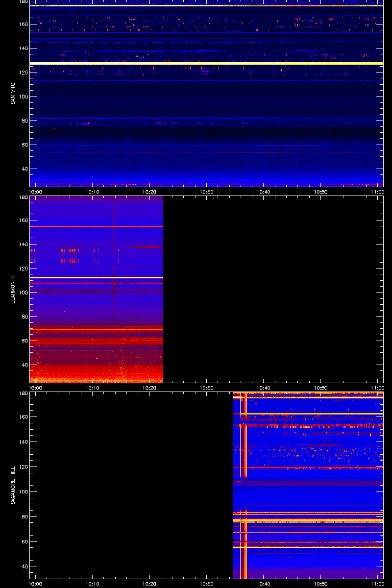Screen dimensions: 392x588
Task: Select Learmonth 80 frequency tick label
Action: [x=24, y=317]
